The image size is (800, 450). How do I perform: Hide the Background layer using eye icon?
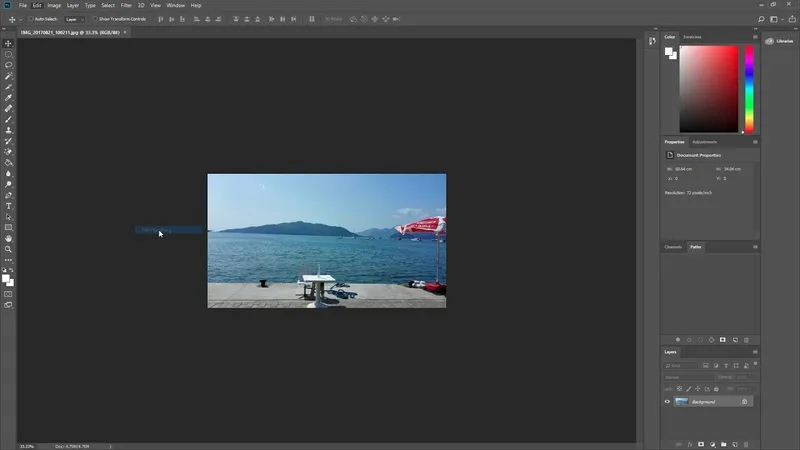[667, 401]
